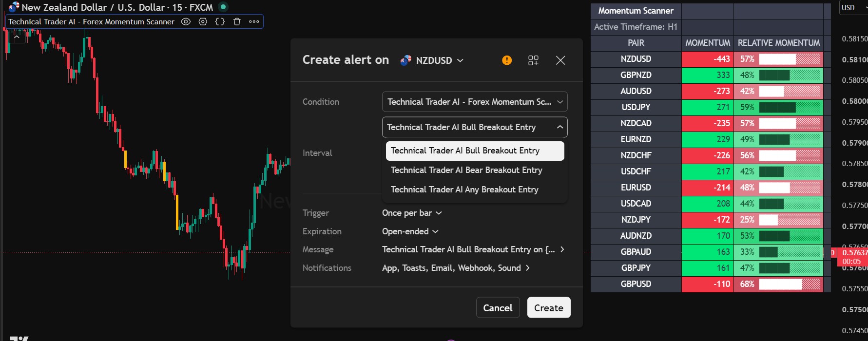868x341 pixels.
Task: Remove indicator with trash icon
Action: (x=237, y=21)
